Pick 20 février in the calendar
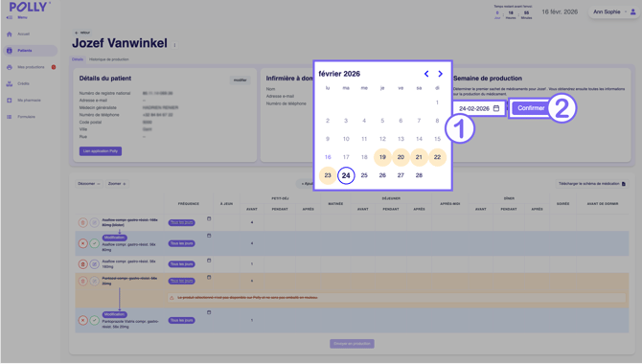 point(401,157)
